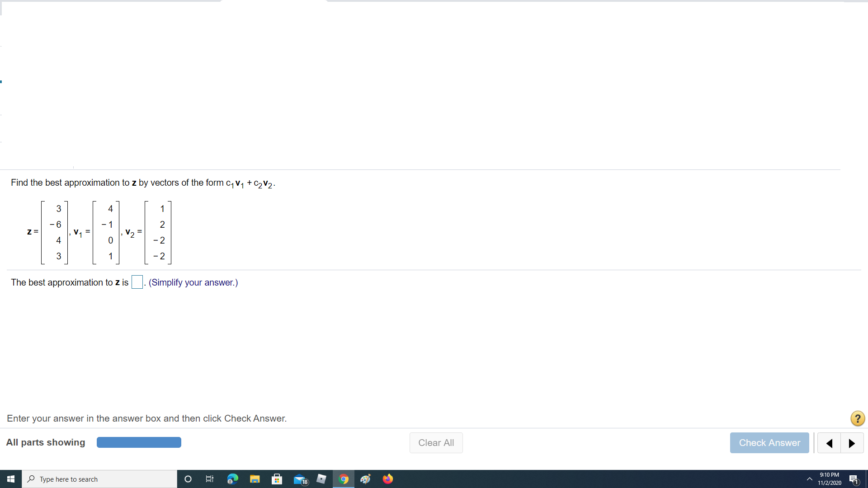Open Cortana from the taskbar circle icon

click(x=188, y=479)
